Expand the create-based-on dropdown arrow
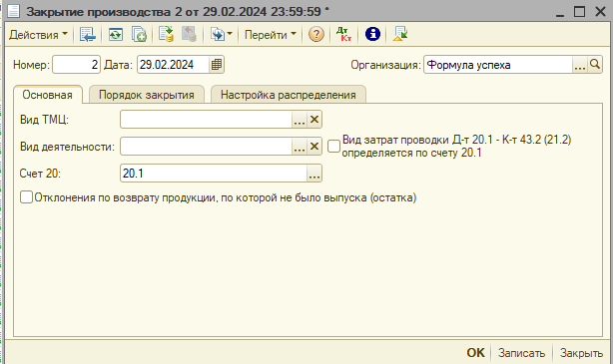Screen dimensions: 613x364 (230, 34)
